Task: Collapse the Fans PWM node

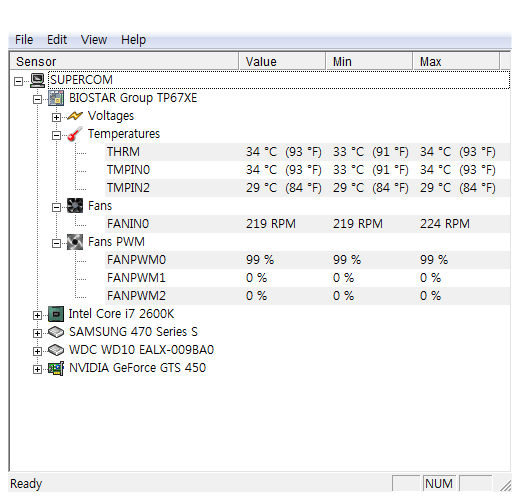Action: (x=56, y=243)
